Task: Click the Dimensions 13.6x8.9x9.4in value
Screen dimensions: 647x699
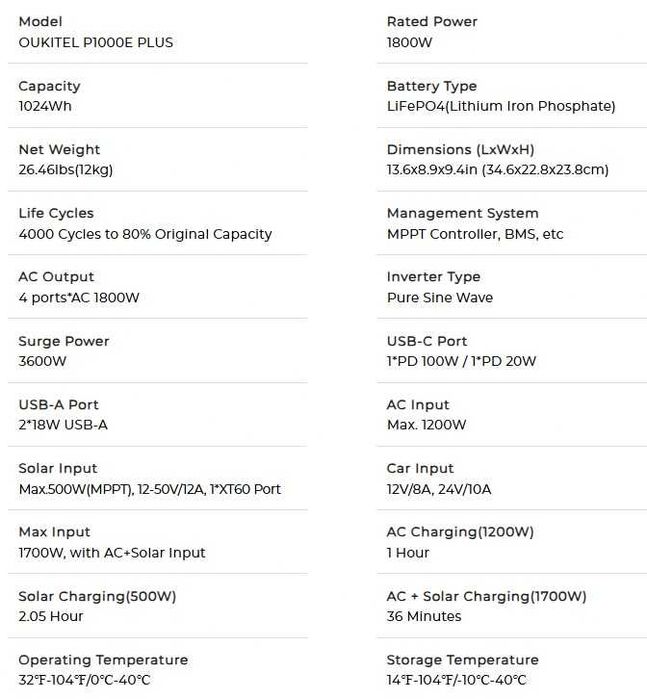Action: click(498, 169)
